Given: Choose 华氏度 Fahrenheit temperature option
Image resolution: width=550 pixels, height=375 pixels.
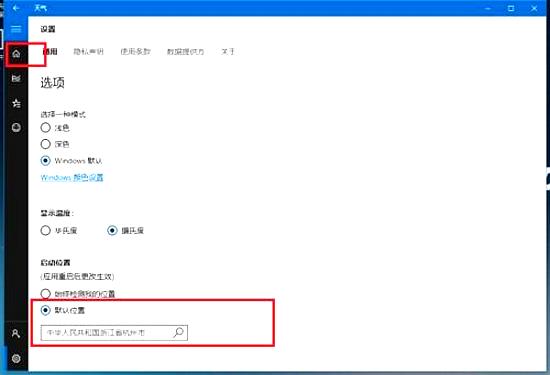Looking at the screenshot, I should pos(46,230).
